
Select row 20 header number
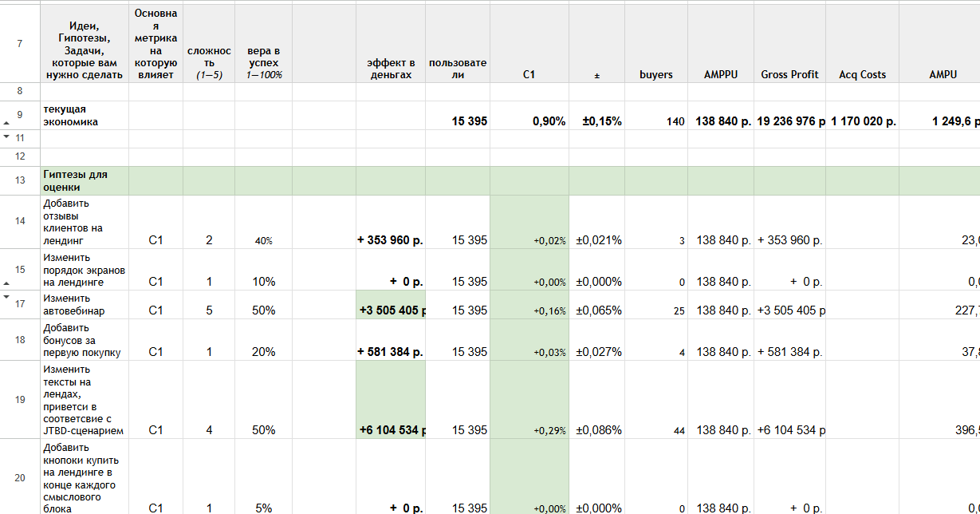tap(20, 478)
